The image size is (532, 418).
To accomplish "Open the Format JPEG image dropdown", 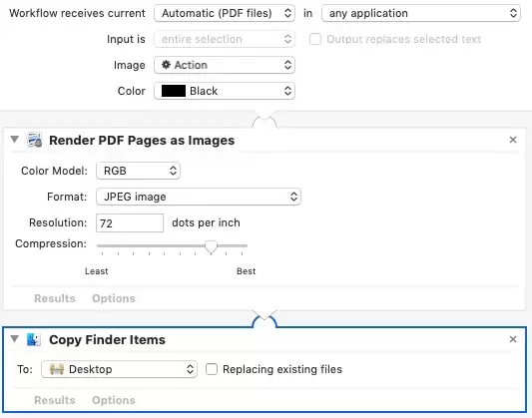I will tap(199, 197).
